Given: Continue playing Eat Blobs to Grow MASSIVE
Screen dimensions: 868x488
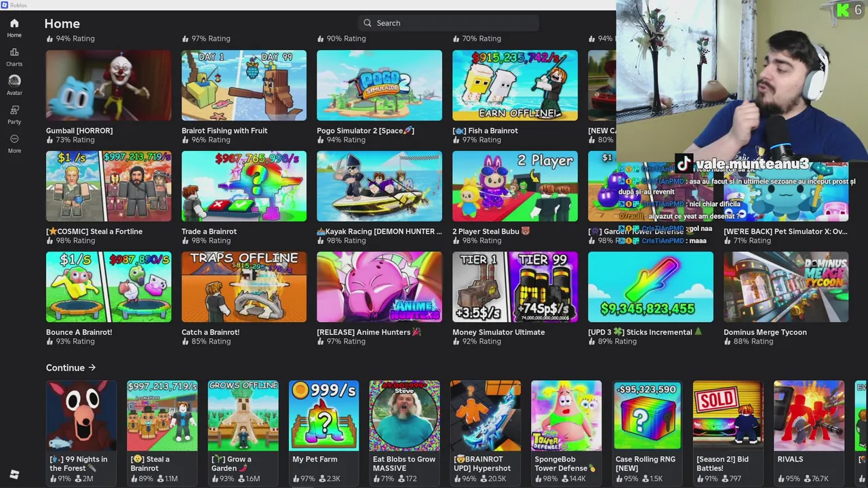Looking at the screenshot, I should pyautogui.click(x=405, y=415).
